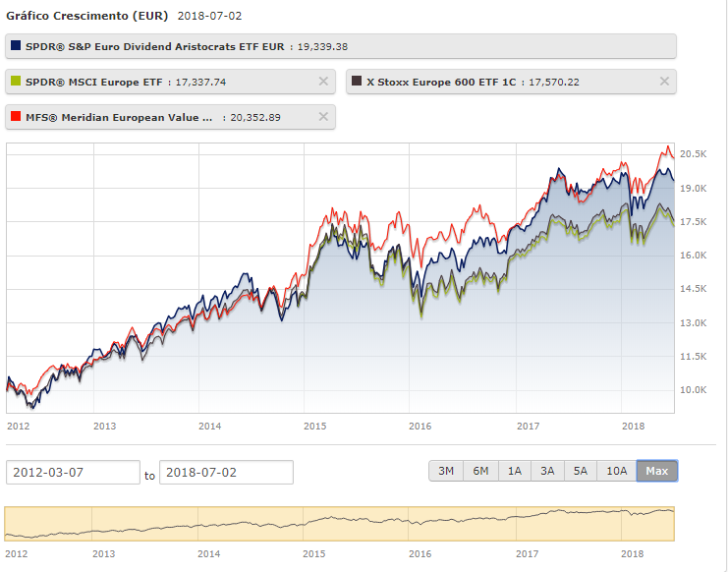Screen dimensions: 728x572
Task: Show the 10A time period
Action: [x=617, y=471]
